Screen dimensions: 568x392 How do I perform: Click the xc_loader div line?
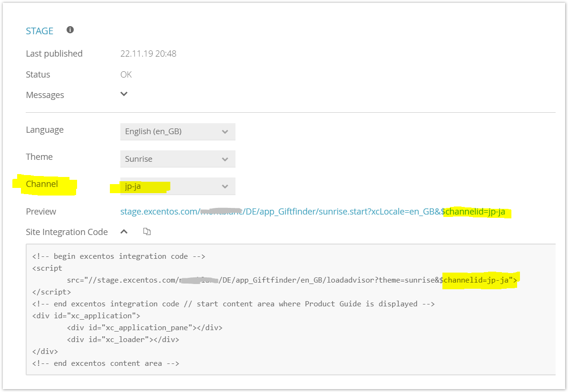(123, 340)
